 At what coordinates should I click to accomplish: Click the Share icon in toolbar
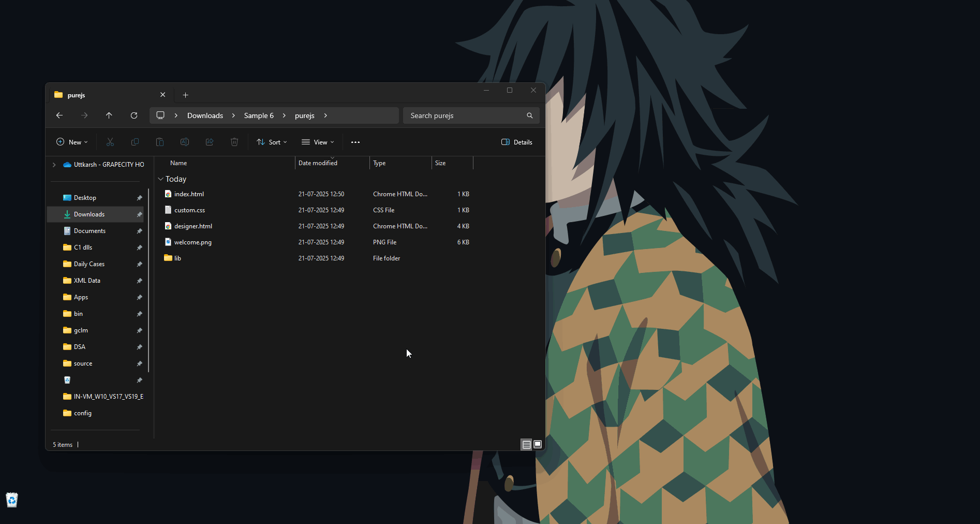(x=210, y=142)
